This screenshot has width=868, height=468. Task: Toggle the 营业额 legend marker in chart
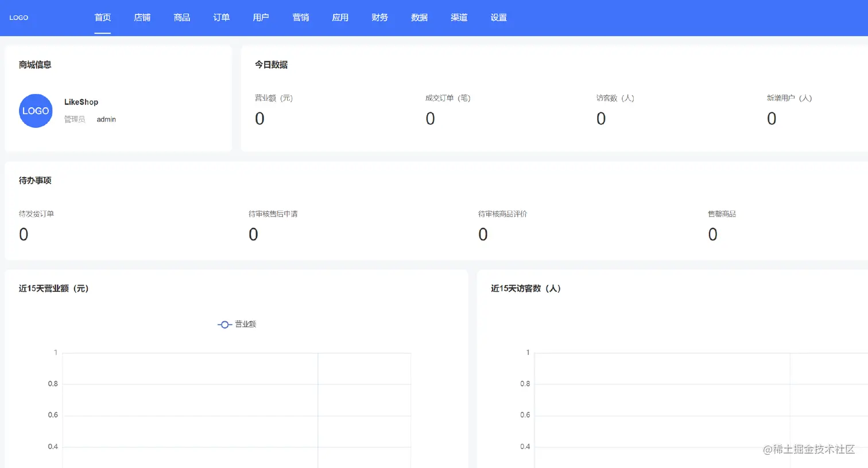pos(224,325)
